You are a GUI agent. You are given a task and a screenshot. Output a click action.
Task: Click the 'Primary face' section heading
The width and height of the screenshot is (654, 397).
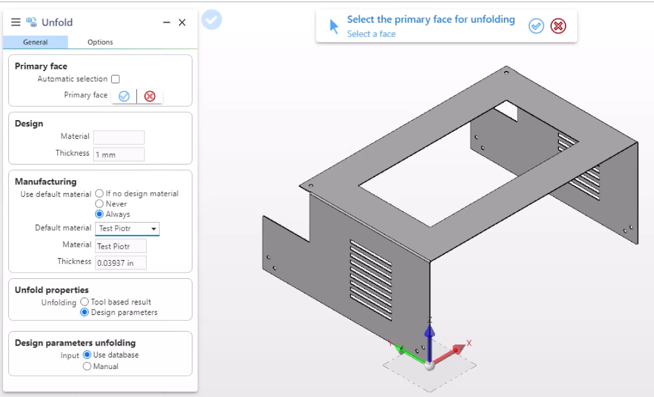pos(41,66)
